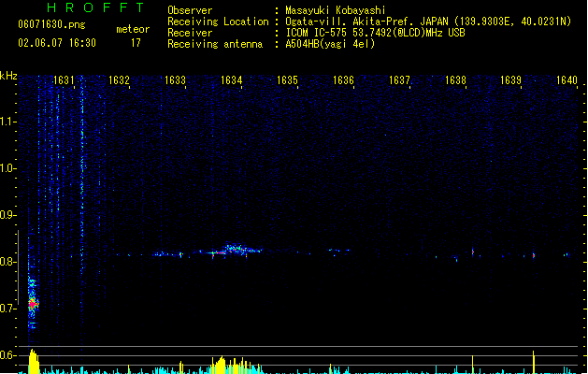Click the 0.8 kHz frequency tick label
This screenshot has width=588, height=374.
click(x=7, y=262)
